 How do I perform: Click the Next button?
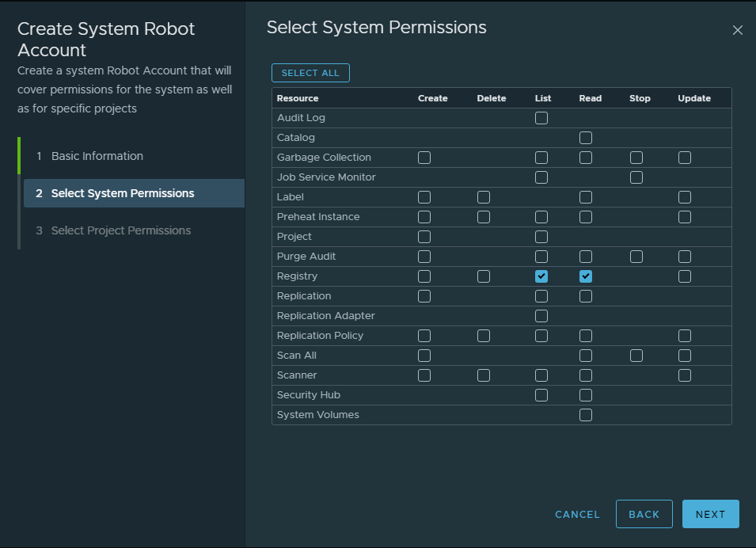pyautogui.click(x=710, y=514)
